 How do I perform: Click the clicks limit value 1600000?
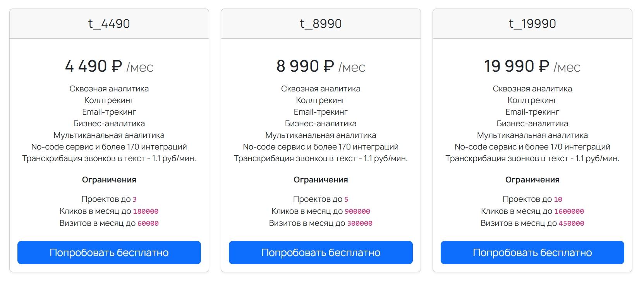tap(569, 211)
